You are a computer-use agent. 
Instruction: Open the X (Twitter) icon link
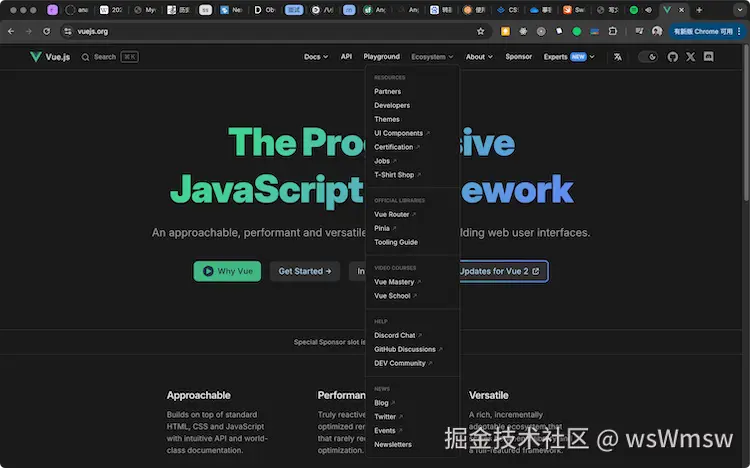tap(690, 57)
